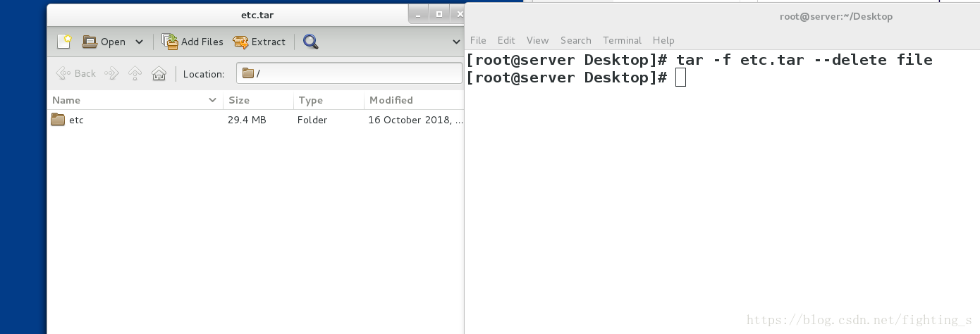Select the etc folder icon in the list

pyautogui.click(x=58, y=120)
